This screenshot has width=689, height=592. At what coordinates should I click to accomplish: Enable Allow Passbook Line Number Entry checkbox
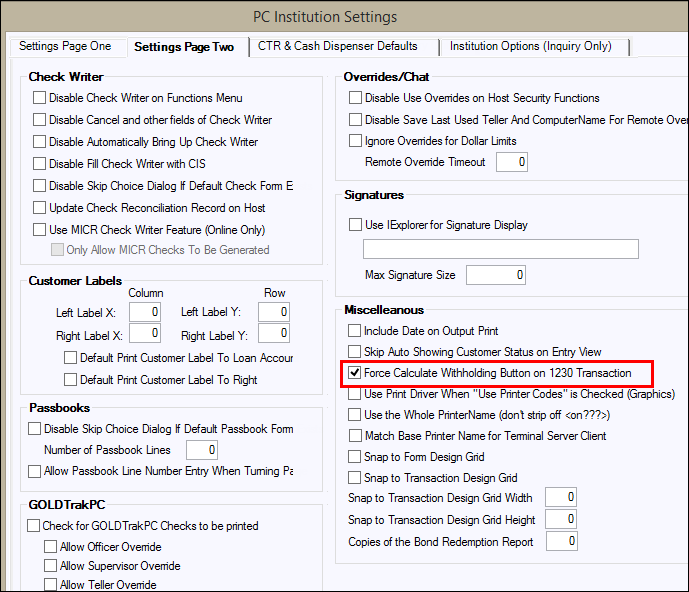(34, 471)
